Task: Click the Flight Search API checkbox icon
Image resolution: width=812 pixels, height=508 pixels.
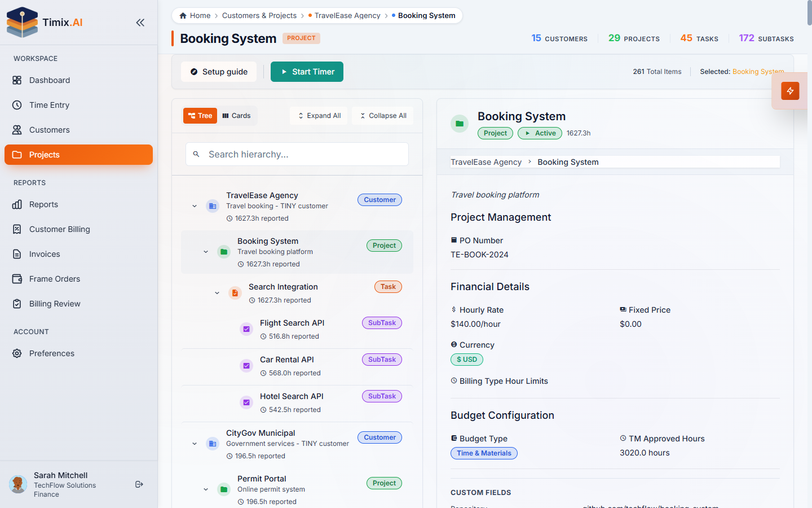Action: click(x=246, y=329)
